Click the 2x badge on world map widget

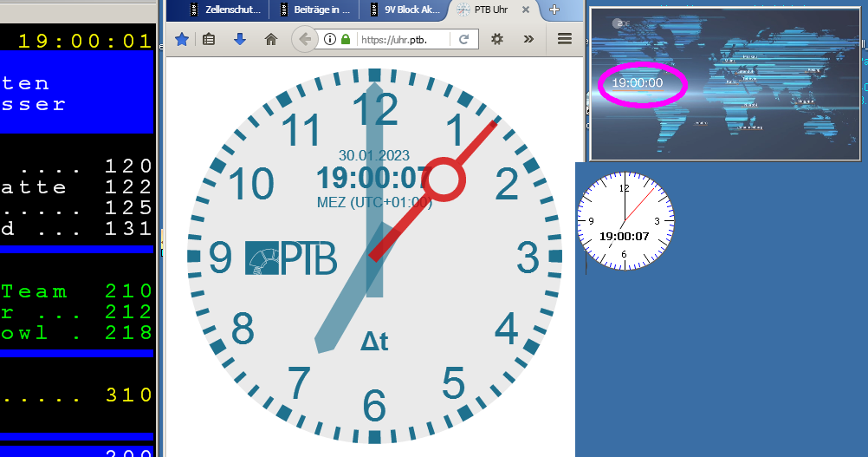(621, 23)
